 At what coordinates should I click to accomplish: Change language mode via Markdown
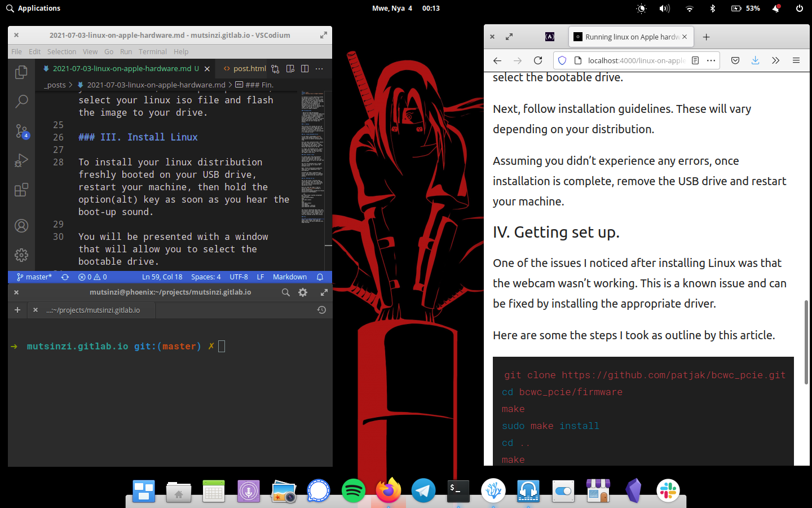click(x=290, y=277)
